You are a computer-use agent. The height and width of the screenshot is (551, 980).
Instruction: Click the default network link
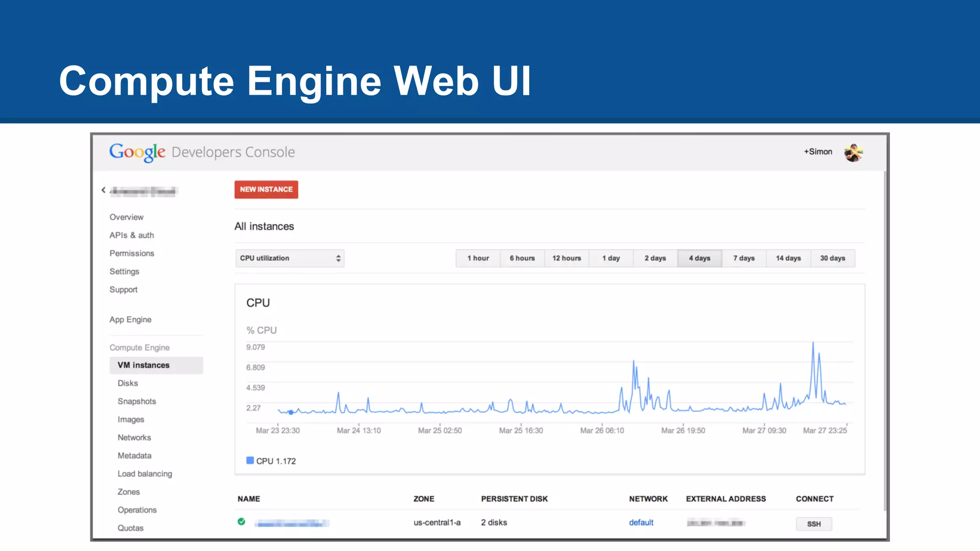tap(641, 523)
